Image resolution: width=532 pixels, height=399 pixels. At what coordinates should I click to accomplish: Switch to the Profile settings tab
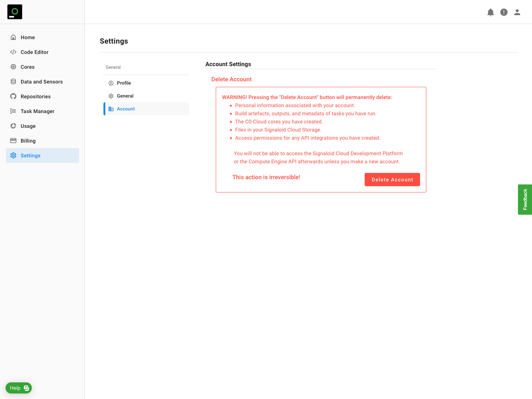pos(124,83)
